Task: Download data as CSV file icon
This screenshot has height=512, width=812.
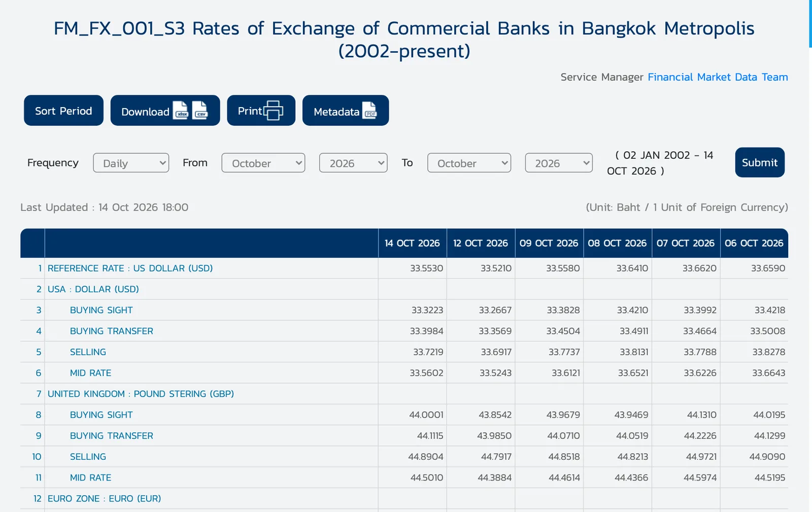Action: click(200, 110)
